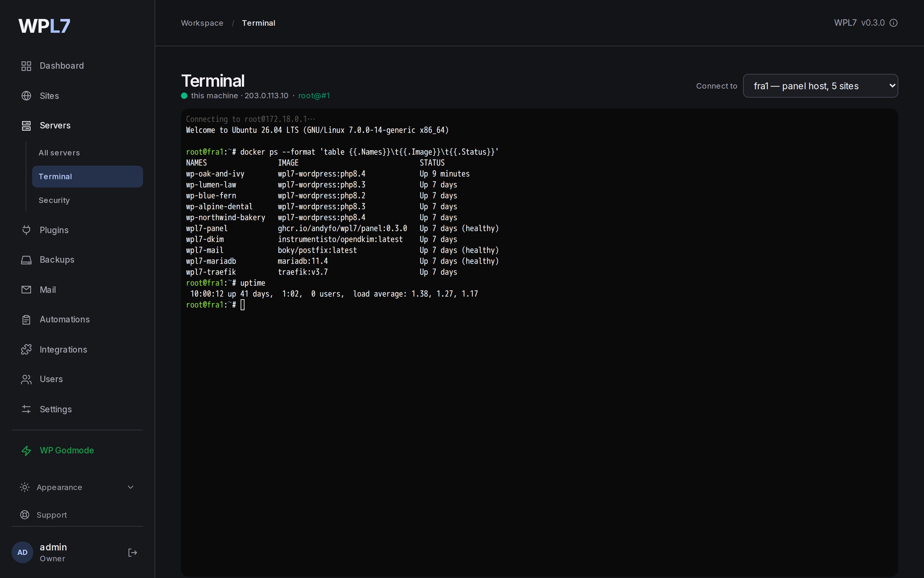Click the Automations clipboard icon

tap(26, 320)
